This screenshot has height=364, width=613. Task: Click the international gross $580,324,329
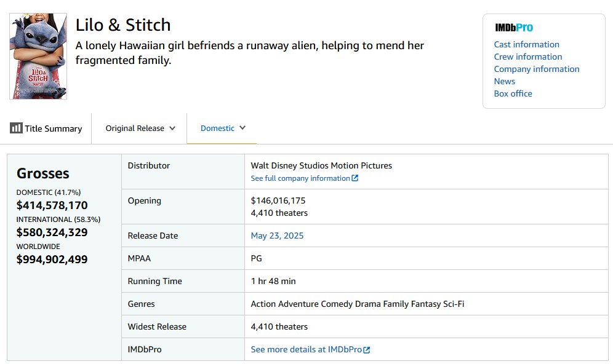(52, 232)
